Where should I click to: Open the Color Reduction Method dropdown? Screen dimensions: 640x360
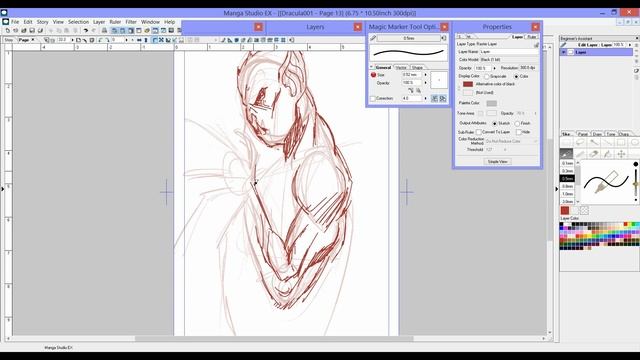(x=511, y=141)
